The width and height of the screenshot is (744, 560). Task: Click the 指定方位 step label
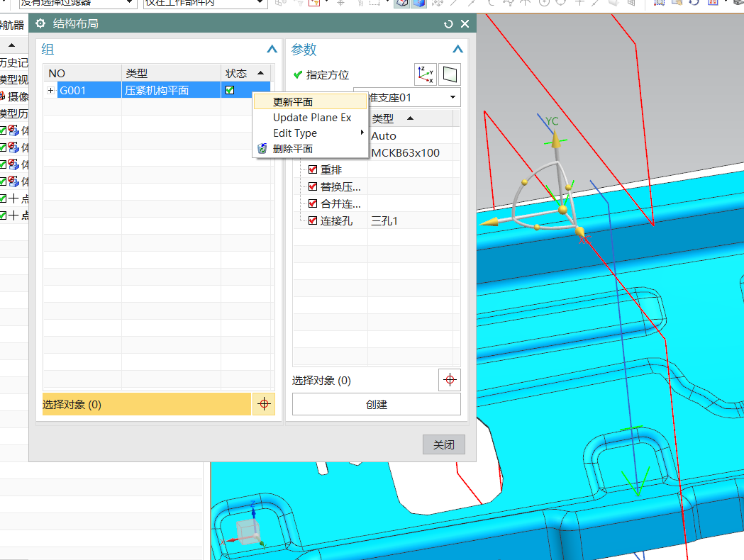click(328, 75)
